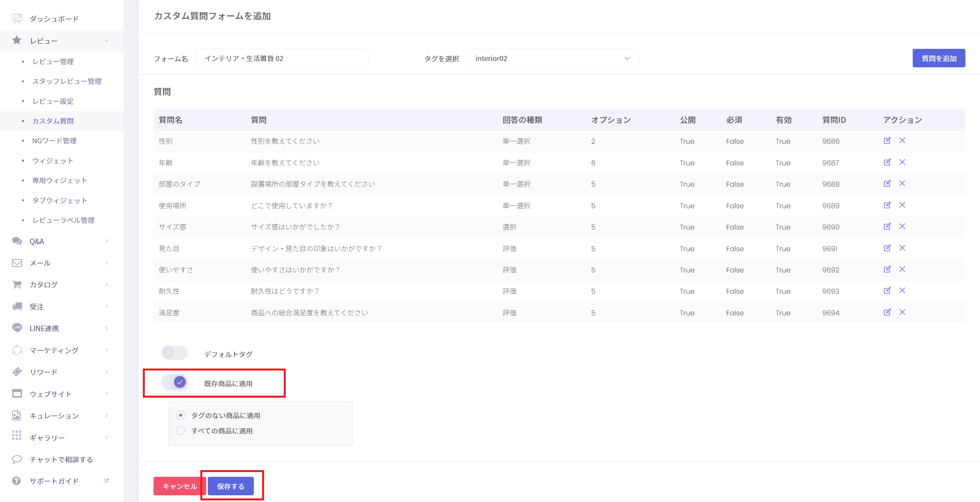Screen dimensions: 980x502
Task: Remove the 満足度 question row
Action: point(902,312)
